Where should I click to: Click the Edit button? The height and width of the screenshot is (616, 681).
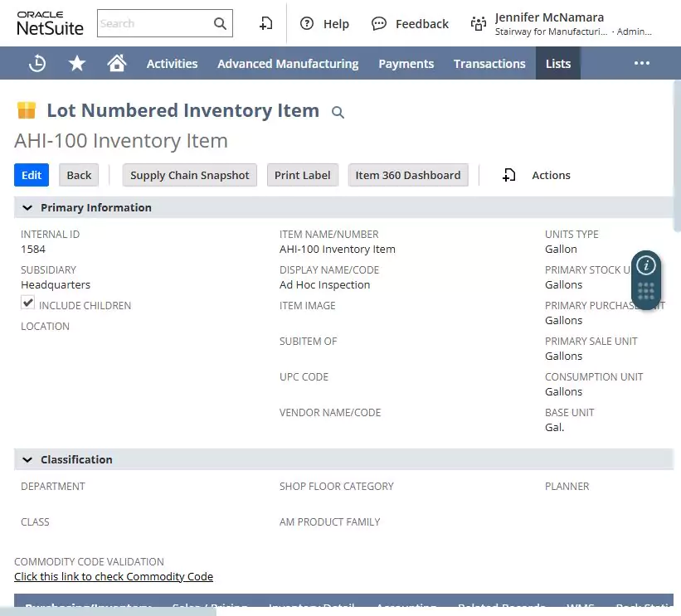pyautogui.click(x=32, y=175)
